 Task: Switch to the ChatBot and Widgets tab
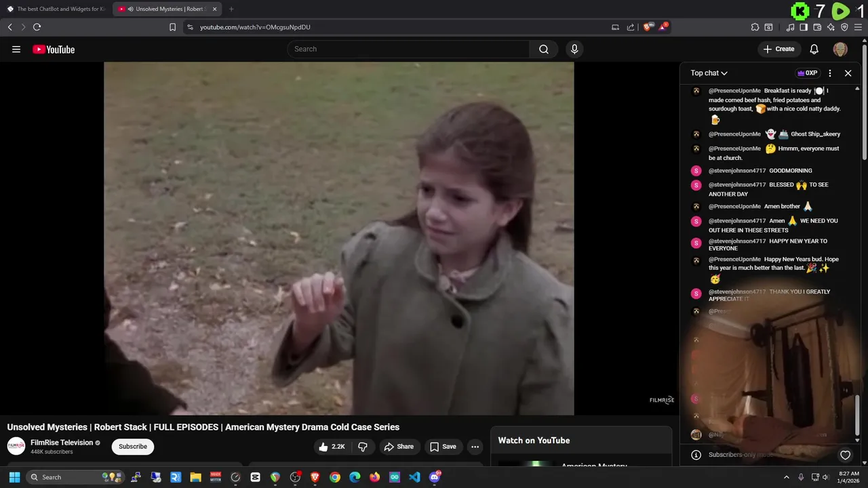[x=56, y=9]
